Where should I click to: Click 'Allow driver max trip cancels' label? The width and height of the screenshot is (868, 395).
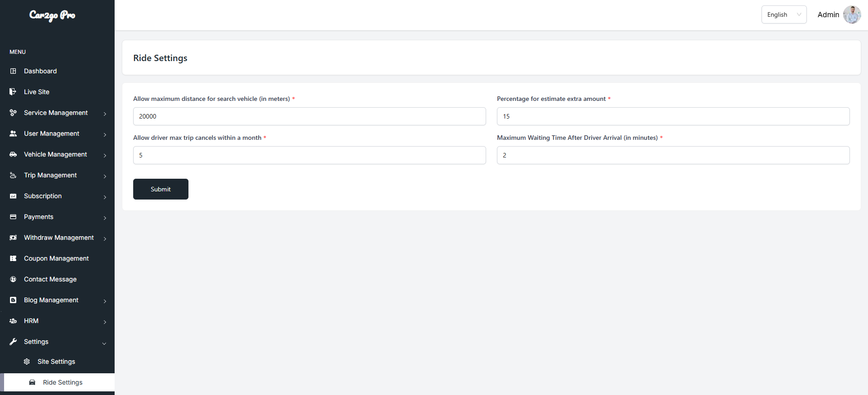tap(197, 138)
